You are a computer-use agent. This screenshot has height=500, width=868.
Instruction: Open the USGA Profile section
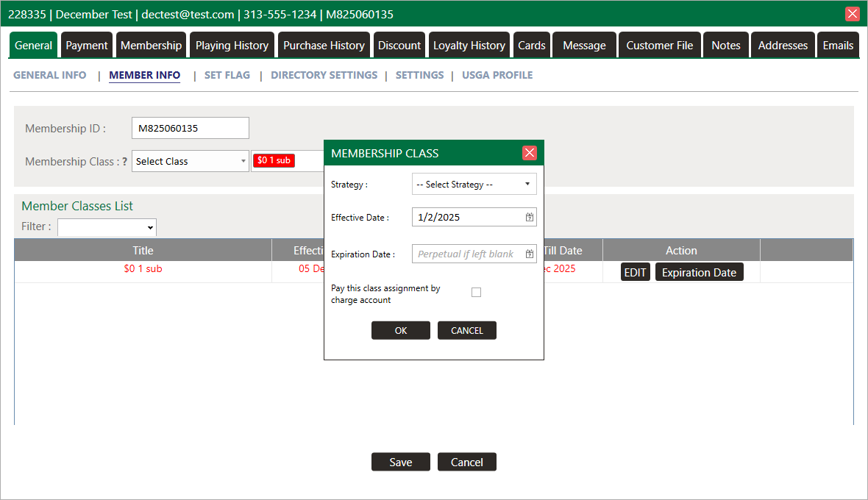(x=497, y=75)
